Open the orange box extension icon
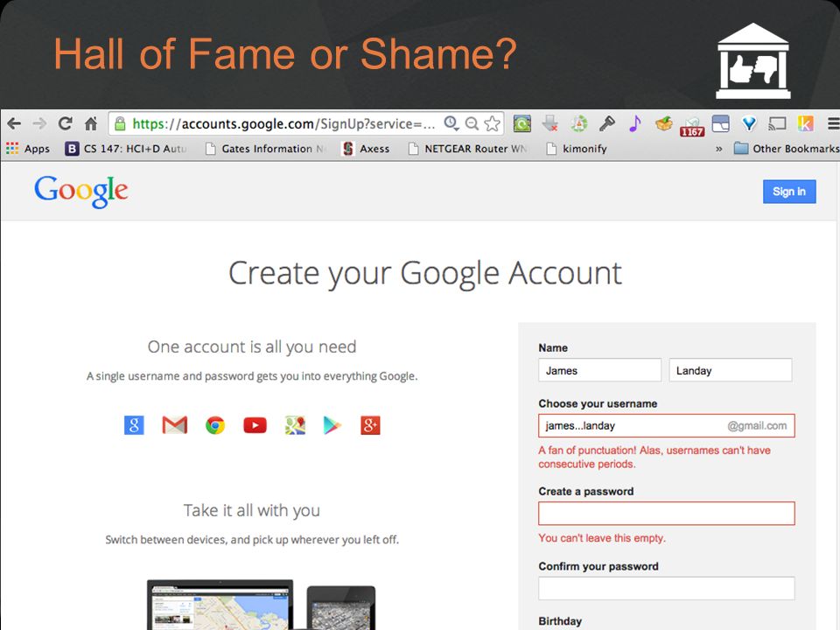Viewport: 840px width, 630px height. (x=664, y=123)
